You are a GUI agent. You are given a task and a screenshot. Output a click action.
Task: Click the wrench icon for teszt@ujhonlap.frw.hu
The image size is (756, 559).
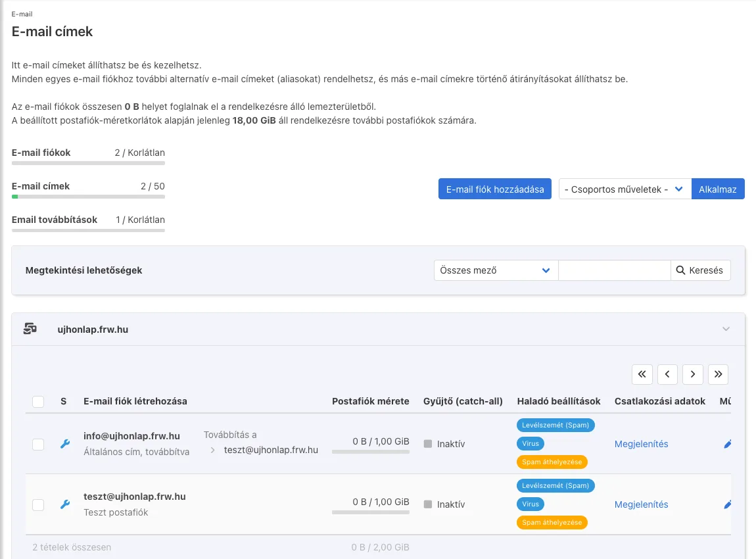click(x=65, y=504)
